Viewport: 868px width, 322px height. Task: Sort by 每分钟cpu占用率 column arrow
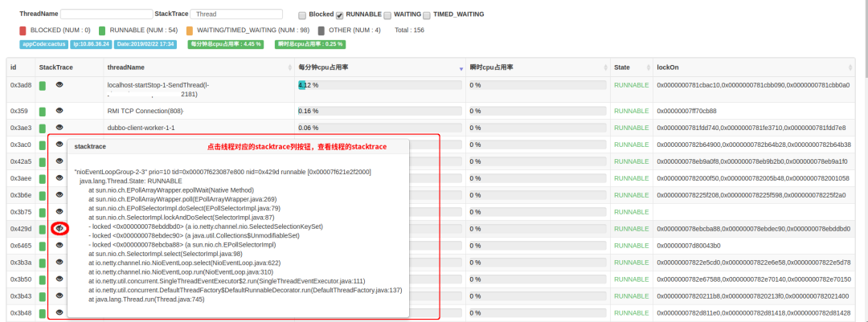(x=461, y=68)
